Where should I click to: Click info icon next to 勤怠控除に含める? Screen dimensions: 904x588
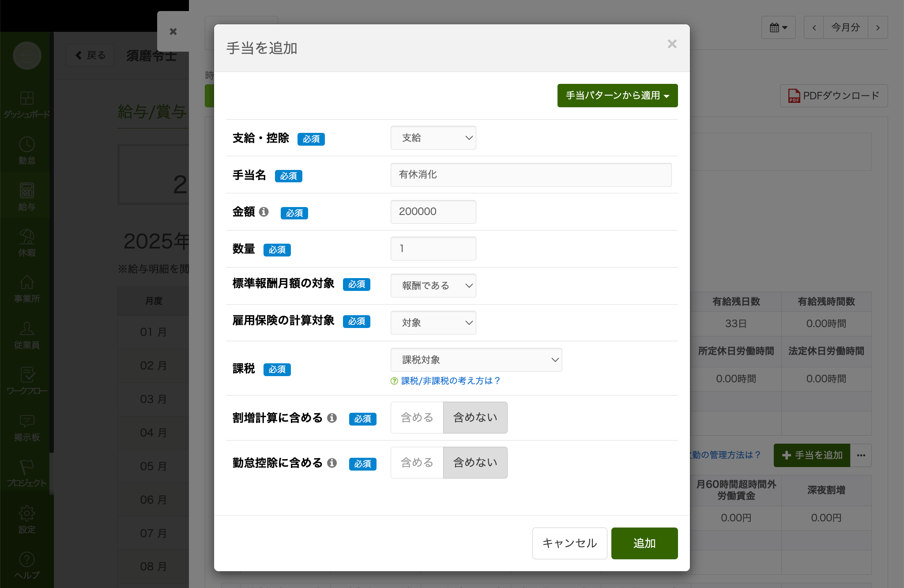[332, 463]
